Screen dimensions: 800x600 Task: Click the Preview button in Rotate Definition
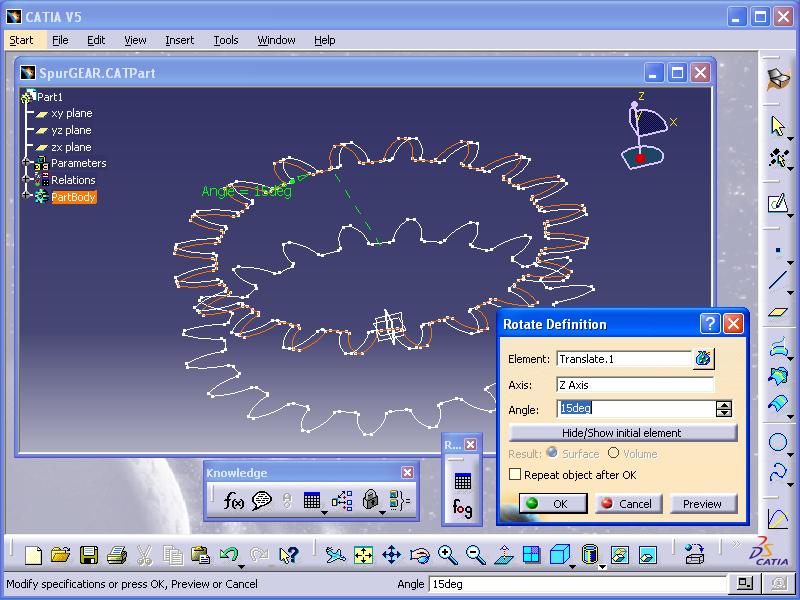point(702,504)
